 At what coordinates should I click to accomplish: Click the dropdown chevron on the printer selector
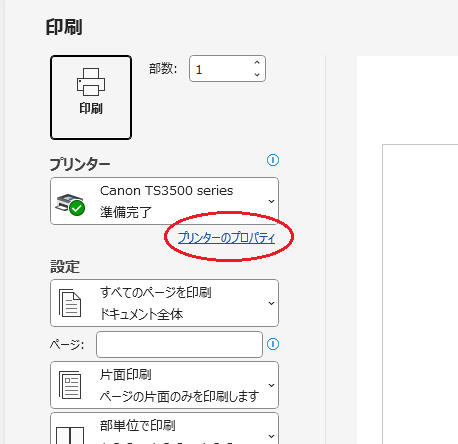271,201
